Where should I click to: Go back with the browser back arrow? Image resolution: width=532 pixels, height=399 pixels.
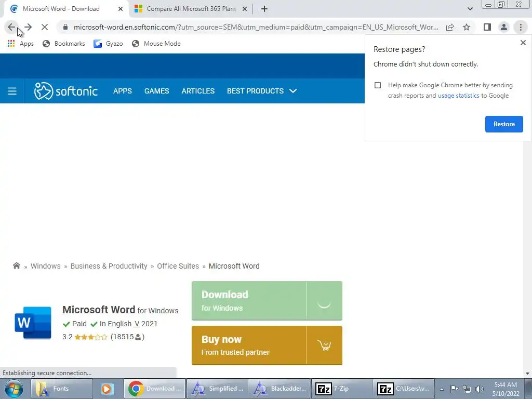pyautogui.click(x=11, y=27)
